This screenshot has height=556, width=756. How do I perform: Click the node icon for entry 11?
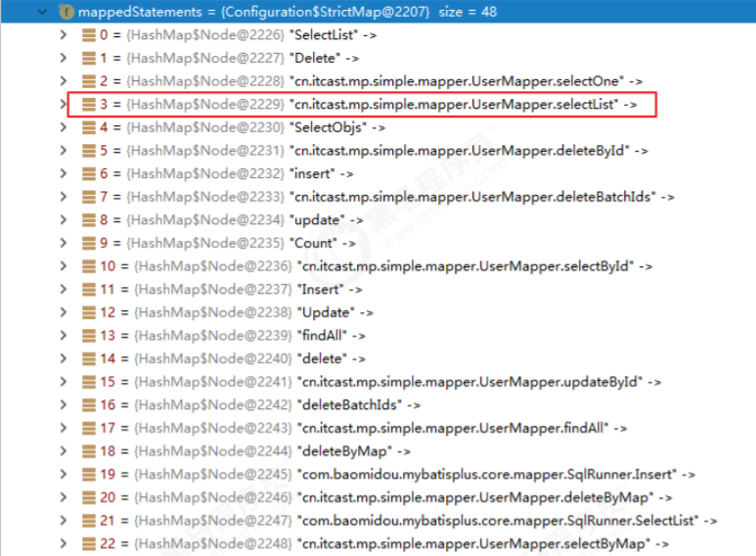point(89,290)
